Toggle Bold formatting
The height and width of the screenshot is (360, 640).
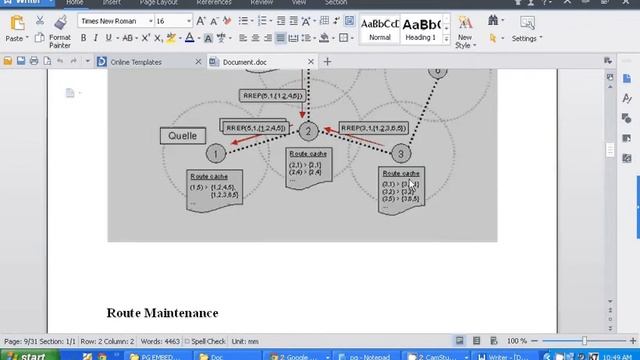(x=83, y=38)
